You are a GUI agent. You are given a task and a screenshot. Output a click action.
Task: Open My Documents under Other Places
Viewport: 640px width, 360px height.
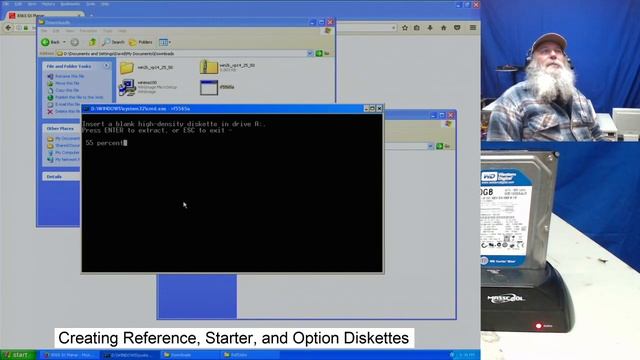(64, 139)
